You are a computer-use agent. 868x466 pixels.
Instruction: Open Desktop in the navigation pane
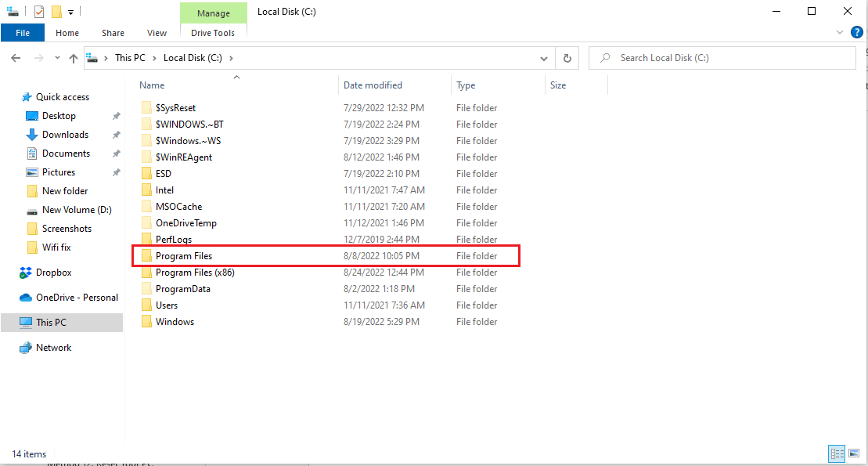59,116
